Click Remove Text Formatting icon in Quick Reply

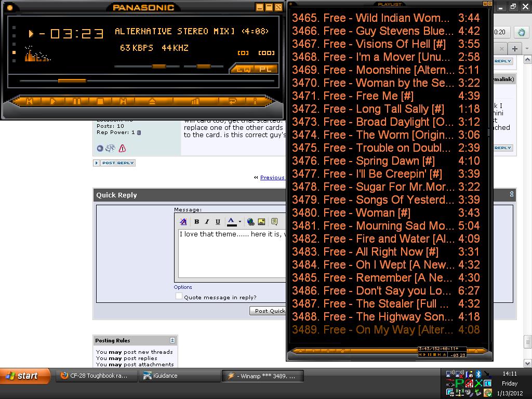[x=183, y=222]
